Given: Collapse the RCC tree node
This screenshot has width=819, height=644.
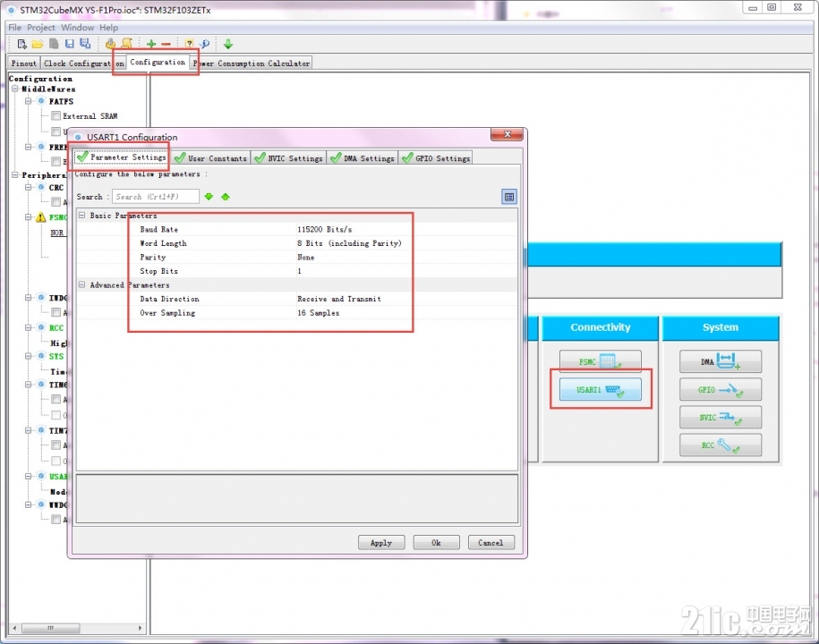Looking at the screenshot, I should [x=29, y=327].
